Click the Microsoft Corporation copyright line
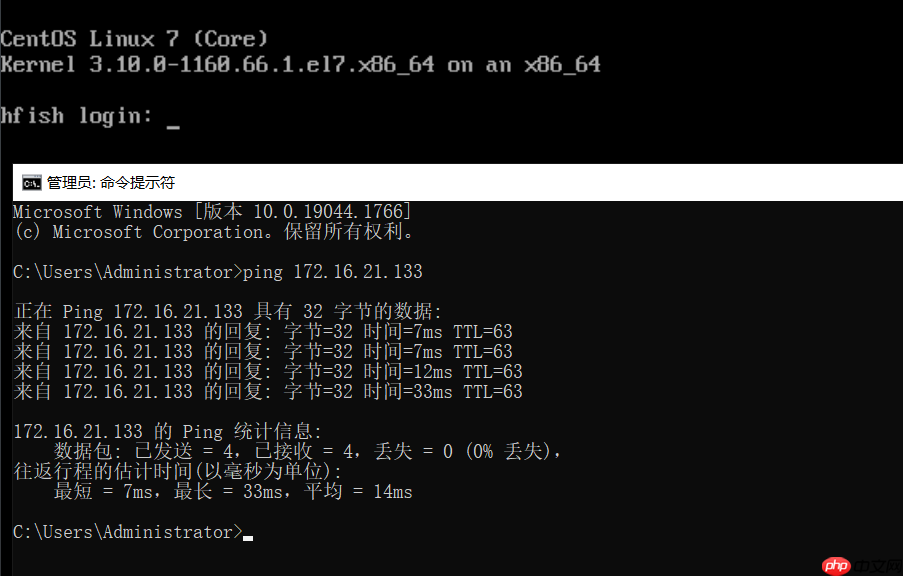This screenshot has width=903, height=576. pyautogui.click(x=213, y=232)
